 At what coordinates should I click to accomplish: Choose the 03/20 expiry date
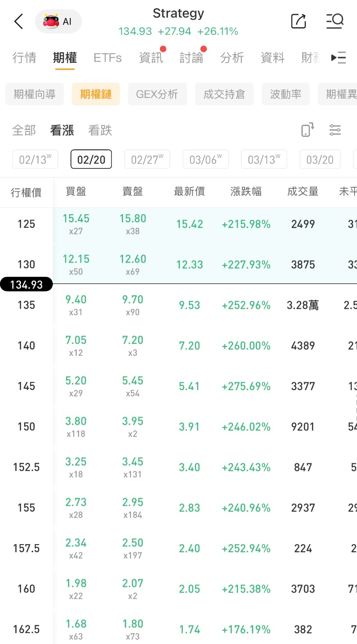point(320,159)
